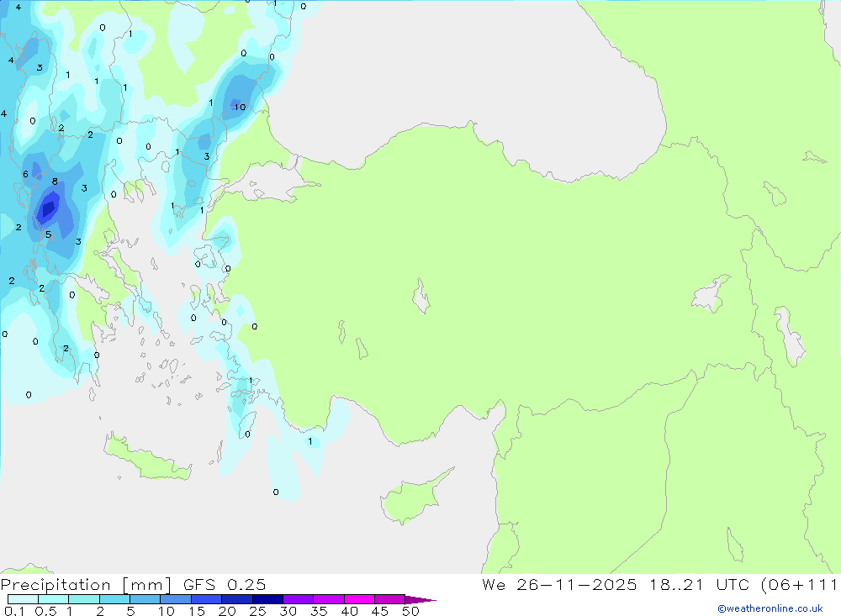The image size is (841, 616).
Task: Select the 1–2 mm legend color swatch
Action: tap(83, 599)
